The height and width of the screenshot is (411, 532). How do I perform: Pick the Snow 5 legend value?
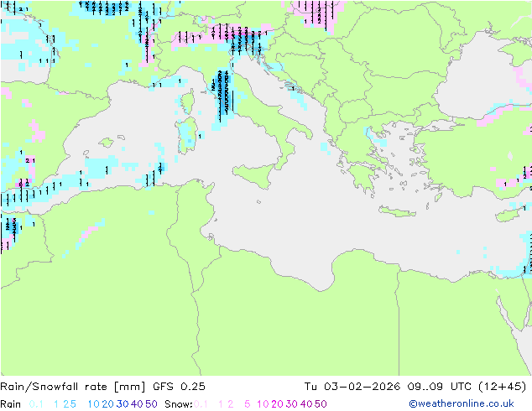point(248,404)
